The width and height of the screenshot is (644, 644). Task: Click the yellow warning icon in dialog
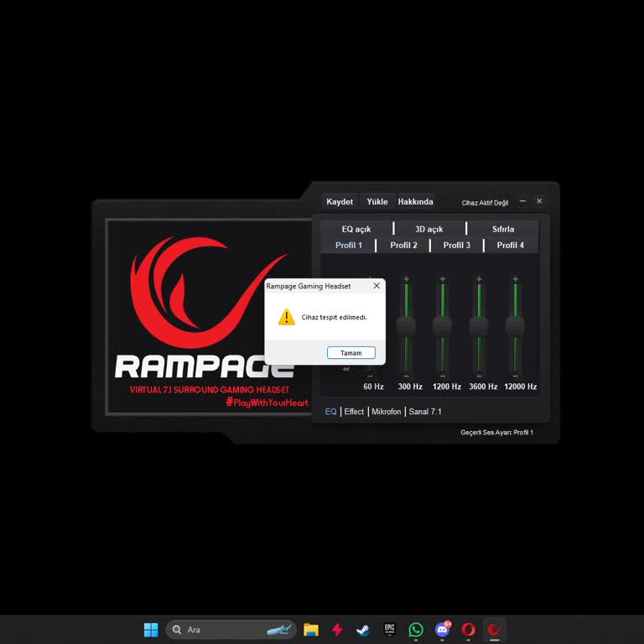click(286, 317)
